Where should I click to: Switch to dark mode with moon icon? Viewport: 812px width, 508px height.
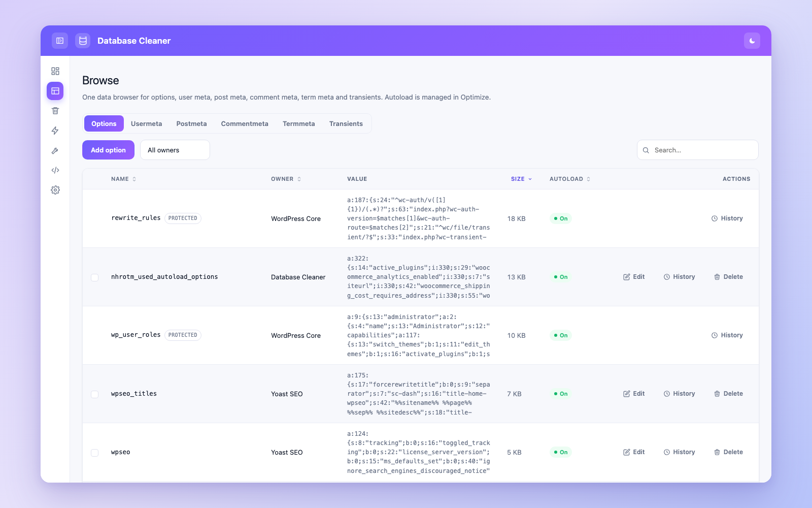click(752, 41)
